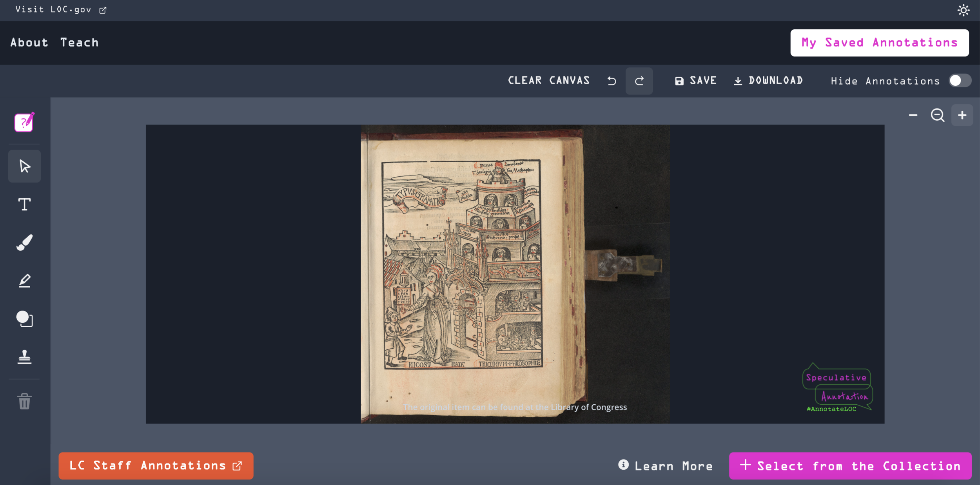Open LC Staff Annotations link

[156, 465]
